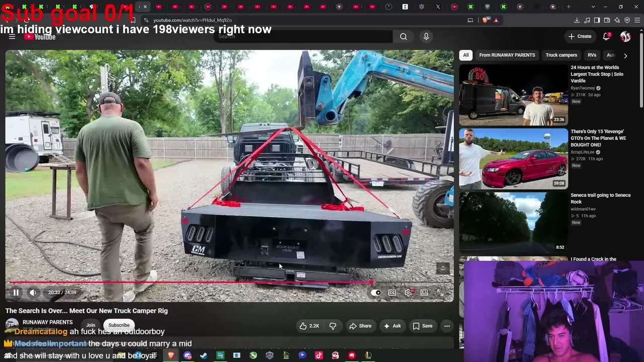Click the Brave Rewards triangle icon
Viewport: 644px width, 362px height.
496,20
